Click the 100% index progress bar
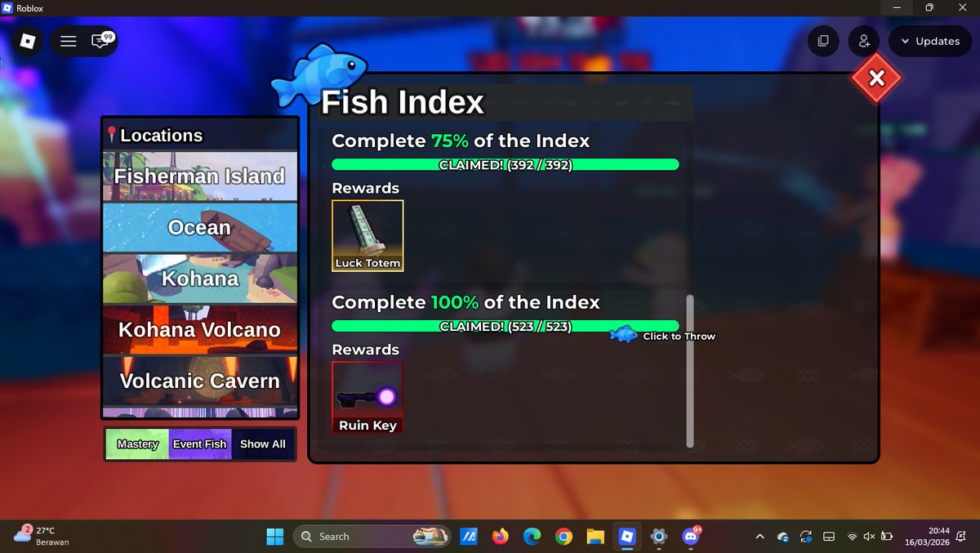This screenshot has width=980, height=553. (506, 327)
